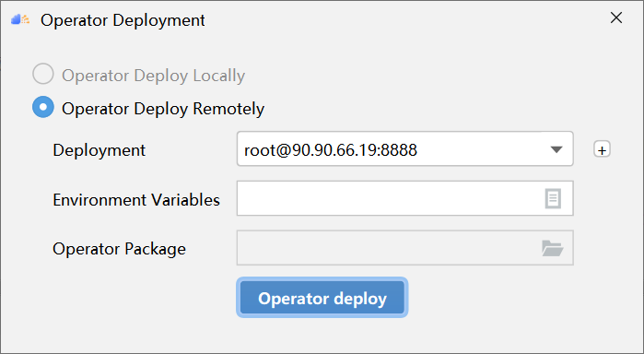Click inside the Operator Package path field
The height and width of the screenshot is (354, 644).
405,247
